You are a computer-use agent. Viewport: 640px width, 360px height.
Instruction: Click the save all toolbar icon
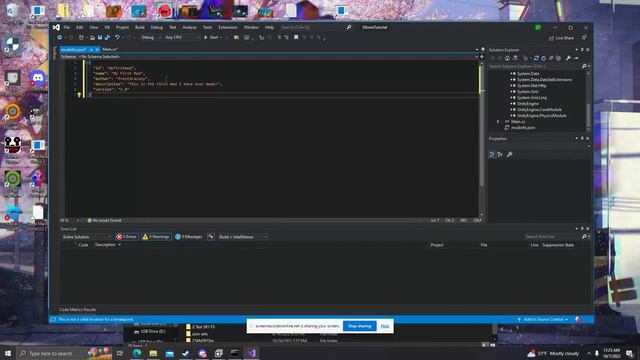pyautogui.click(x=107, y=38)
